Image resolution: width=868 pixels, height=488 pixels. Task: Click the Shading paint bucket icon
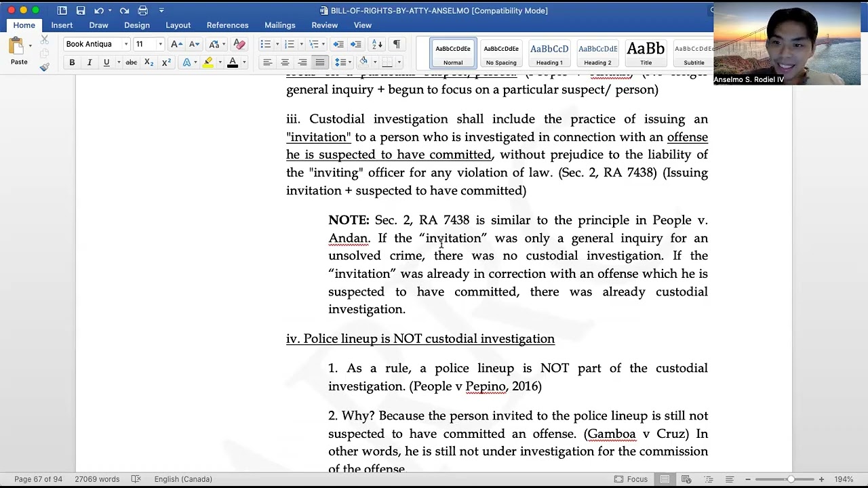(x=364, y=62)
